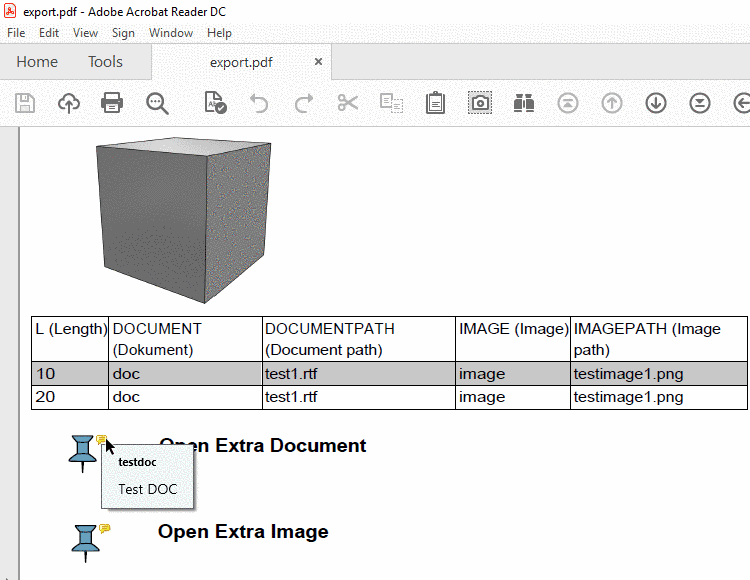Screen dimensions: 750x580
Task: Open the Sign menu
Action: 123,33
